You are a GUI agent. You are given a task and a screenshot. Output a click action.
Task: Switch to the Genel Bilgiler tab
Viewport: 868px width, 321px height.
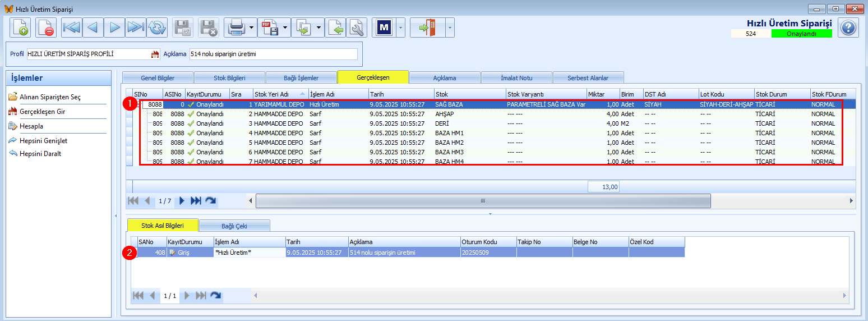(158, 78)
